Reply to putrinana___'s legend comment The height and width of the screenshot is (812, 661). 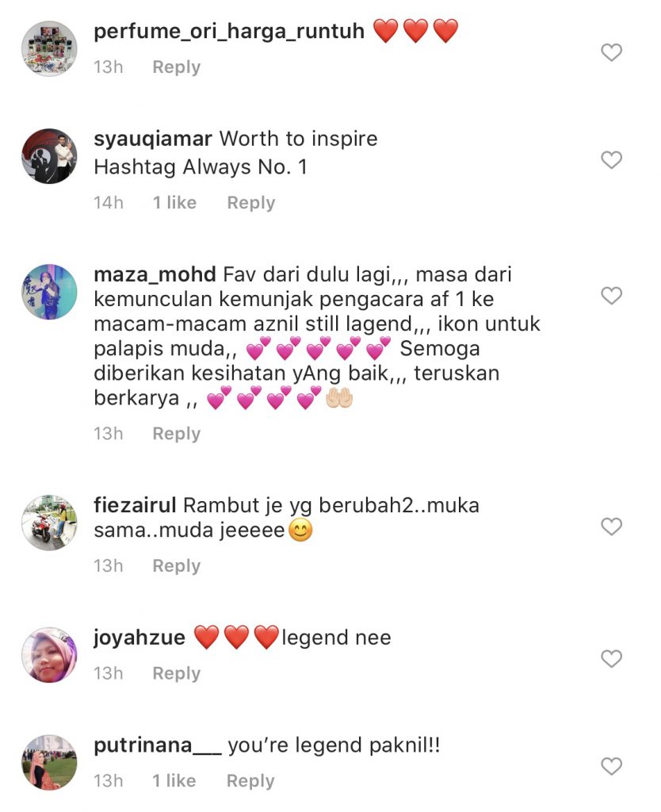pos(250,781)
